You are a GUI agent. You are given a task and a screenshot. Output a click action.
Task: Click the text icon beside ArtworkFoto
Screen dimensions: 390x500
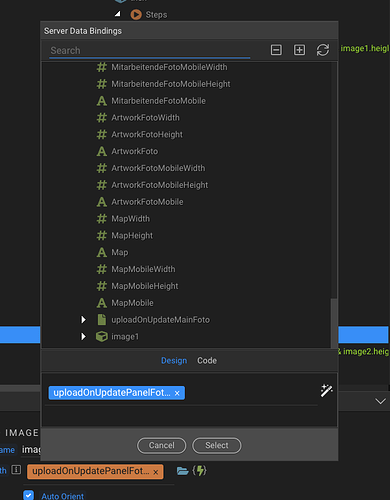[102, 151]
